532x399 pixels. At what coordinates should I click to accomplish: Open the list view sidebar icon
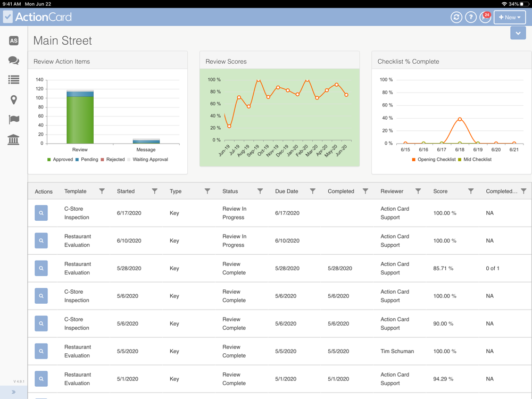tap(14, 80)
